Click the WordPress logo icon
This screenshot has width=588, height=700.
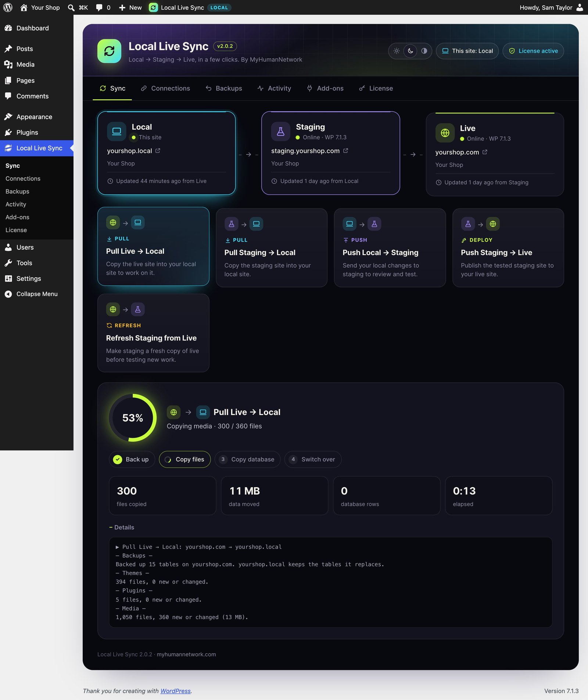point(8,7)
